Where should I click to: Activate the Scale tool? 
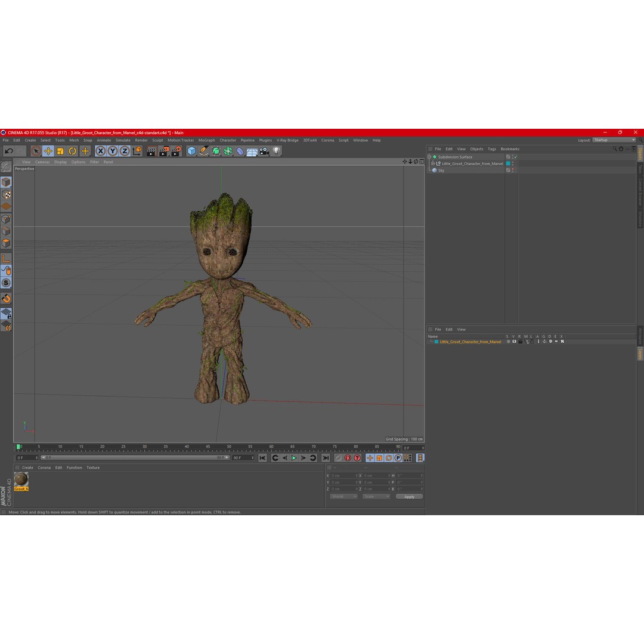[60, 151]
